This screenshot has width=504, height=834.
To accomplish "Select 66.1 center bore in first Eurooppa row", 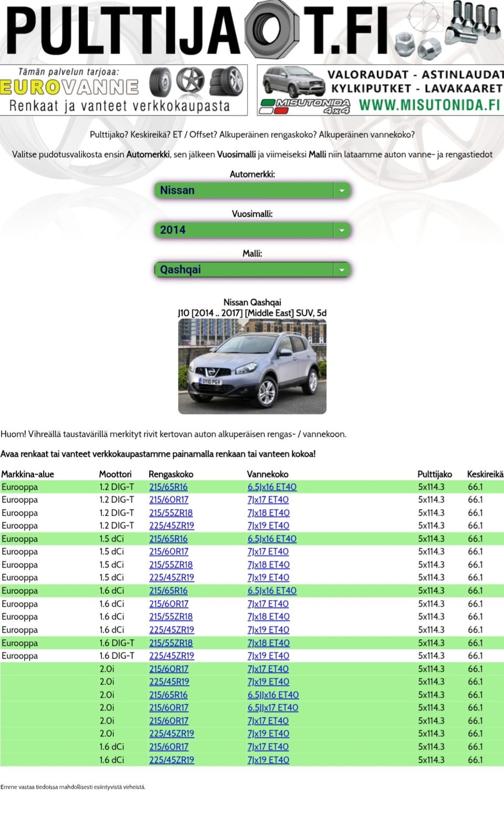I will click(x=475, y=487).
